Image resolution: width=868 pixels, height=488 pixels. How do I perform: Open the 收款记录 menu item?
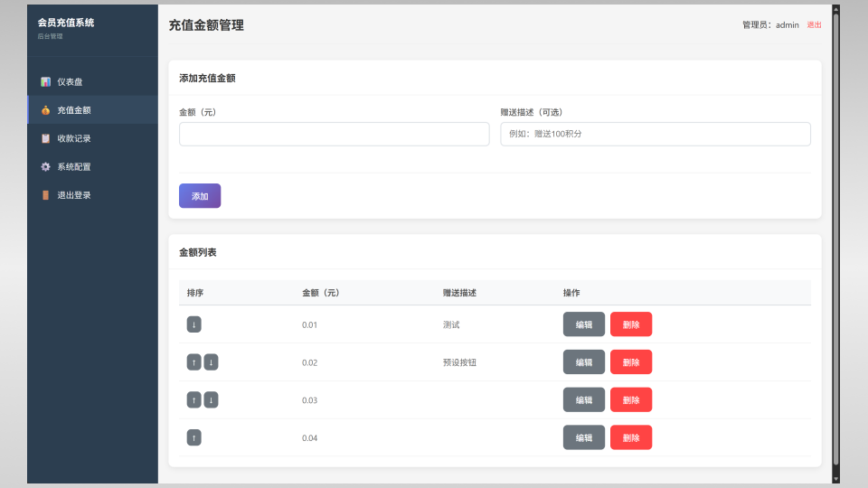[74, 138]
